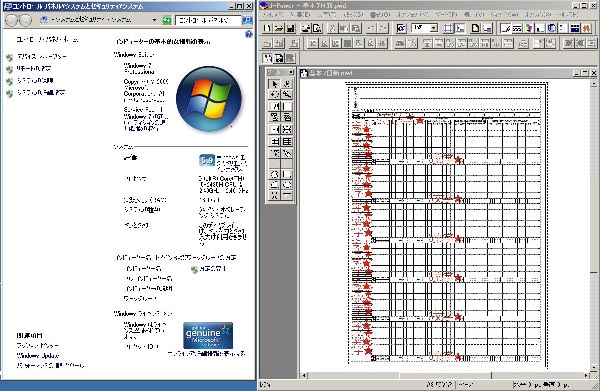This screenshot has width=600, height=391.
Task: Expand the Control Panel address bar dropdown
Action: tap(154, 20)
